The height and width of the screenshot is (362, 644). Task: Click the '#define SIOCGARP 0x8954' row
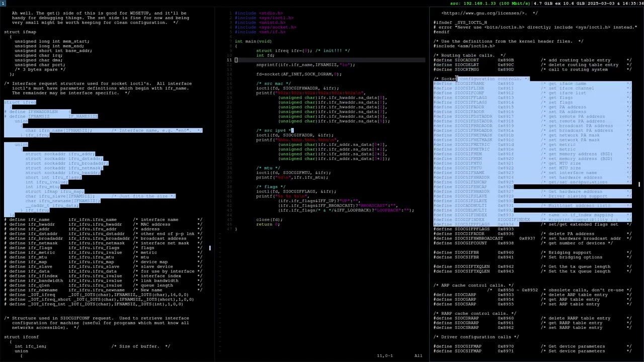[x=532, y=299]
